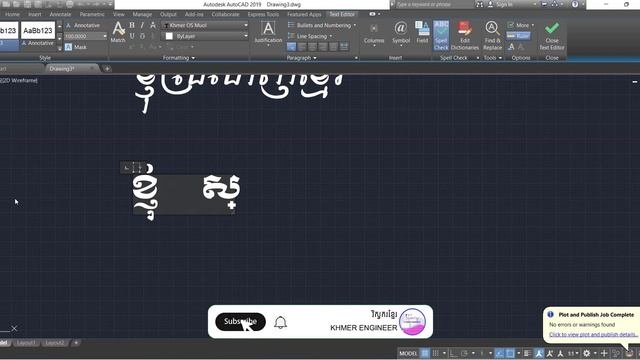Click the annotation monitor plus icon

pos(604,353)
